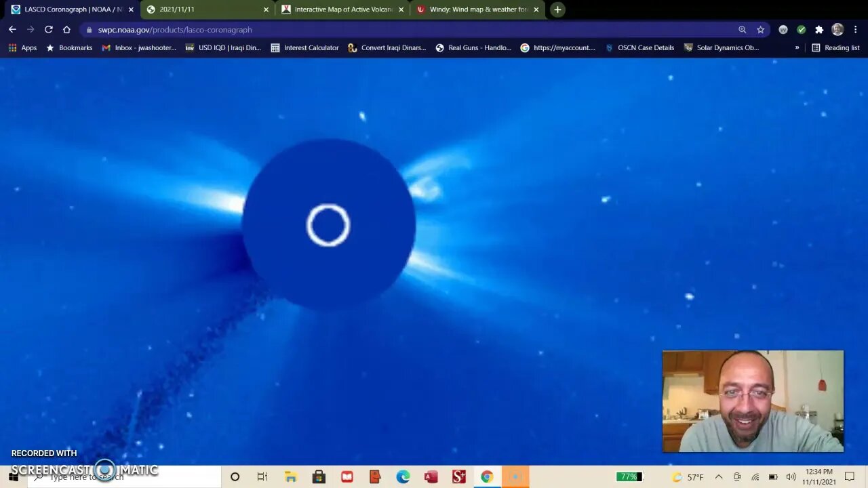Screen dimensions: 868x488
Task: Open the Interest Calculator bookmark
Action: pyautogui.click(x=304, y=47)
